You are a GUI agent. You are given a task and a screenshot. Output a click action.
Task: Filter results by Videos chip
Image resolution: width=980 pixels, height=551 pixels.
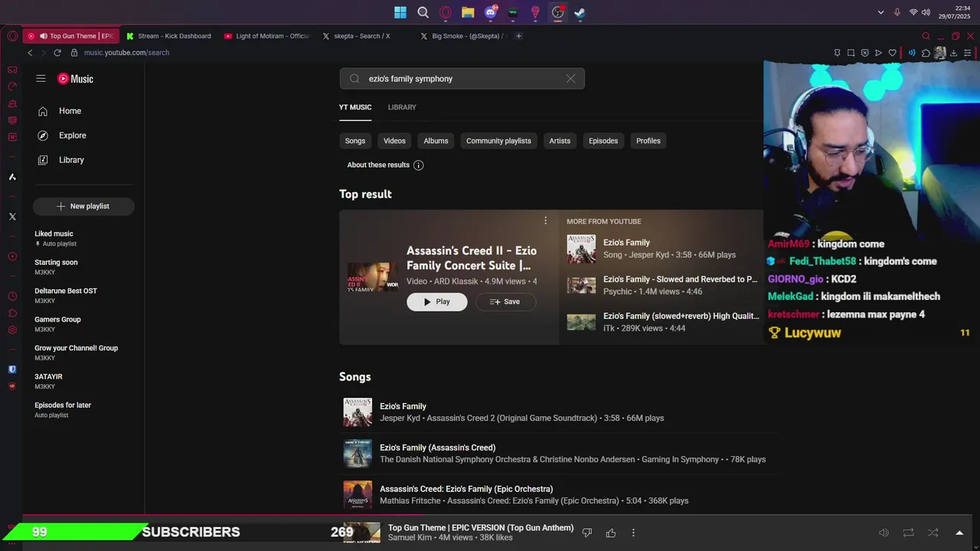(x=394, y=141)
